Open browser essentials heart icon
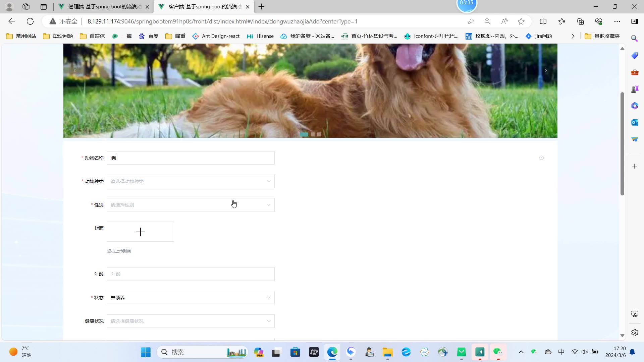The height and width of the screenshot is (362, 644). [599, 21]
